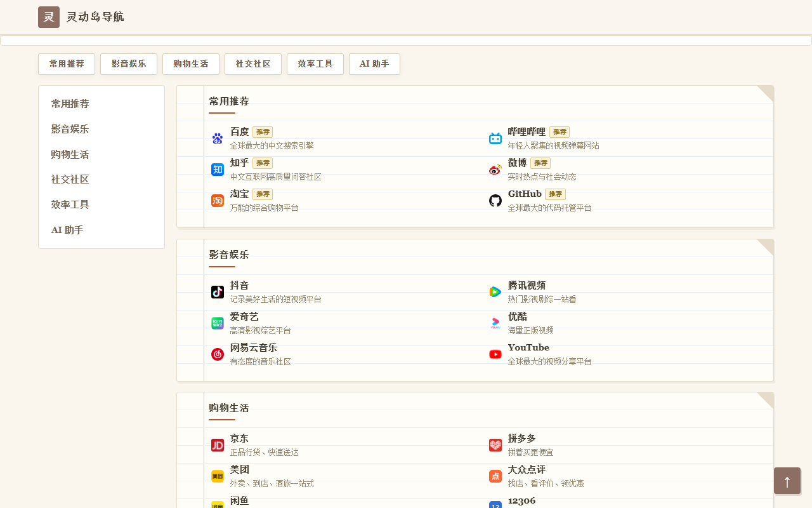The width and height of the screenshot is (812, 508).
Task: Click the 灵动岛导航 site title
Action: pyautogui.click(x=95, y=17)
